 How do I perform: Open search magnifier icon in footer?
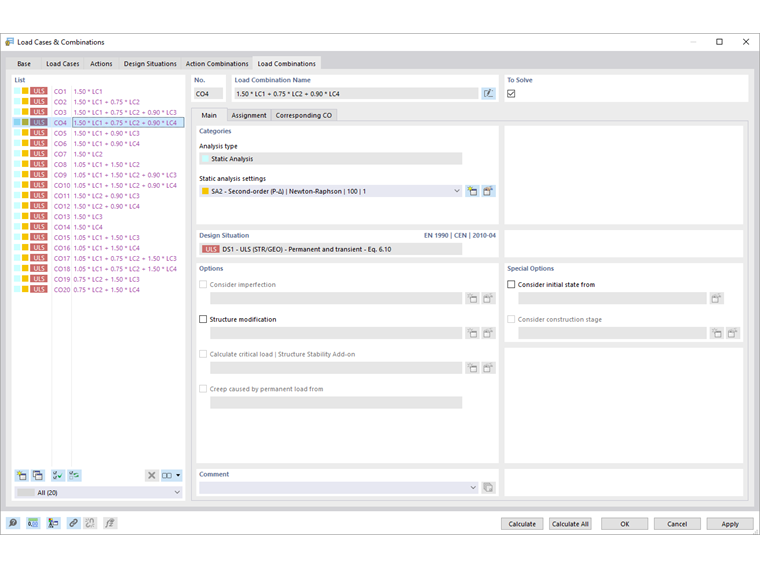pos(13,523)
